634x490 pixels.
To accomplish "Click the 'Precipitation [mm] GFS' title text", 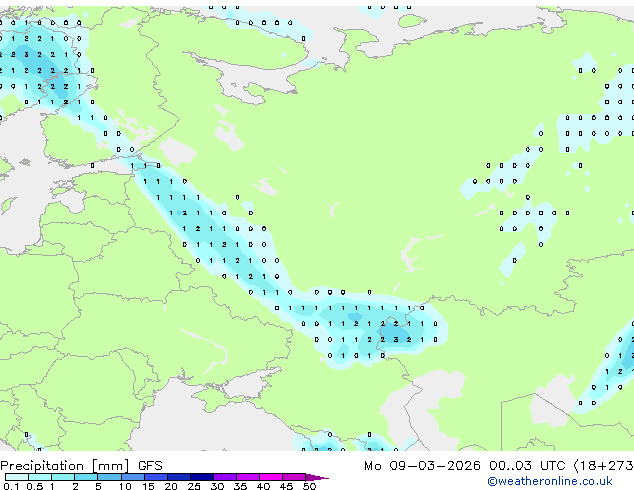I will (x=81, y=466).
